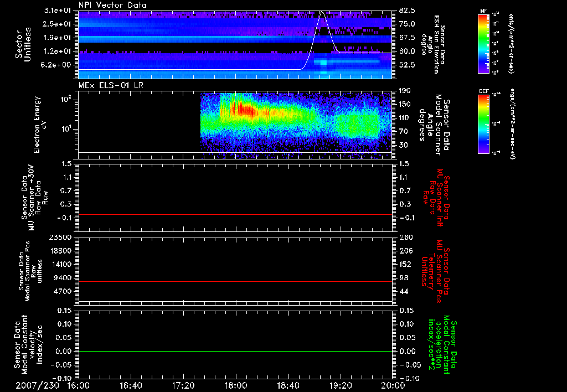Image resolution: width=567 pixels, height=392 pixels.
Task: Click the 'cnts/(cm**2-sr-sec)' units label
Action: pyautogui.click(x=511, y=44)
